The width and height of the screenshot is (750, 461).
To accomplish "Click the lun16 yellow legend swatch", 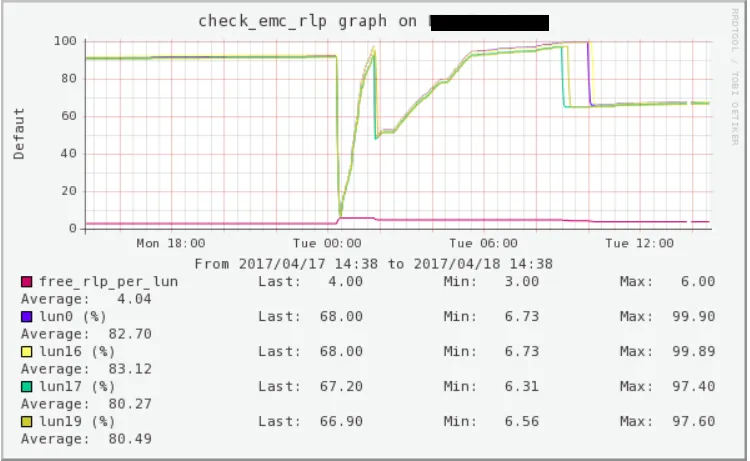I will [x=27, y=351].
